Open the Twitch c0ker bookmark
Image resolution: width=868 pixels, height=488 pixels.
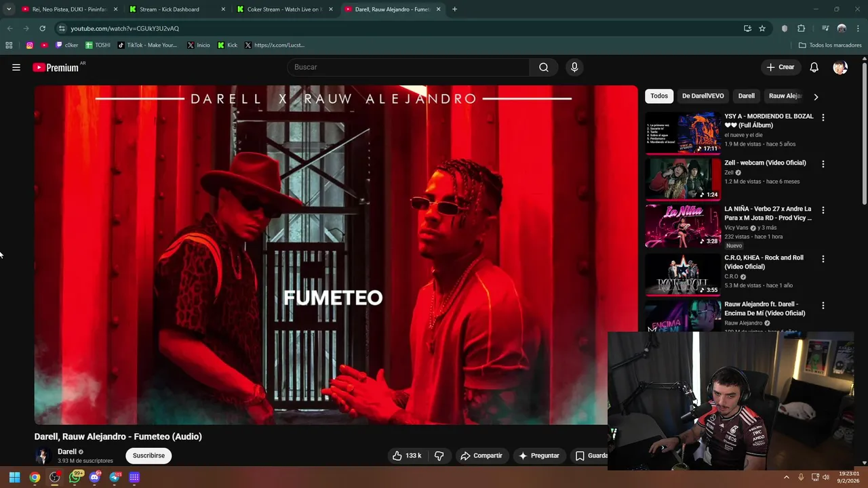(67, 45)
